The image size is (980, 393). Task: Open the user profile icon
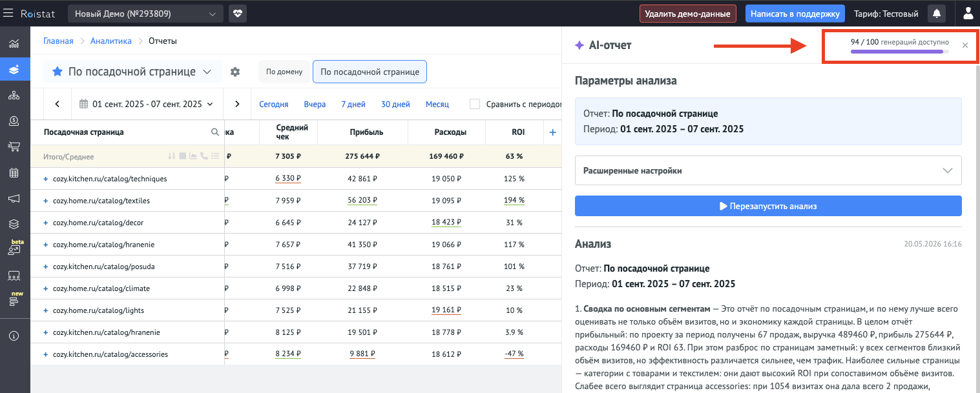click(968, 13)
